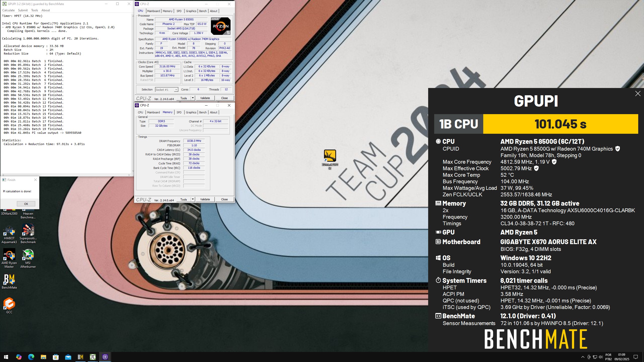Click Validate button in top CPU-Z
This screenshot has height=362, width=644.
(x=205, y=98)
